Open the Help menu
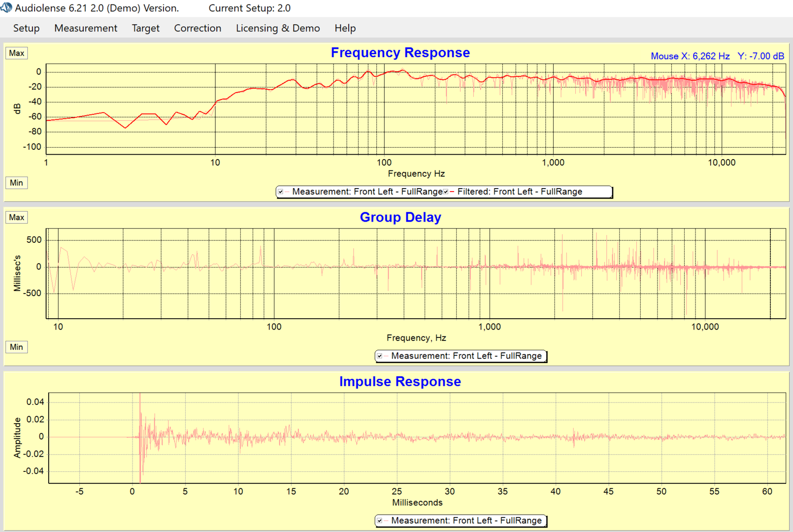This screenshot has width=793, height=532. pyautogui.click(x=345, y=28)
